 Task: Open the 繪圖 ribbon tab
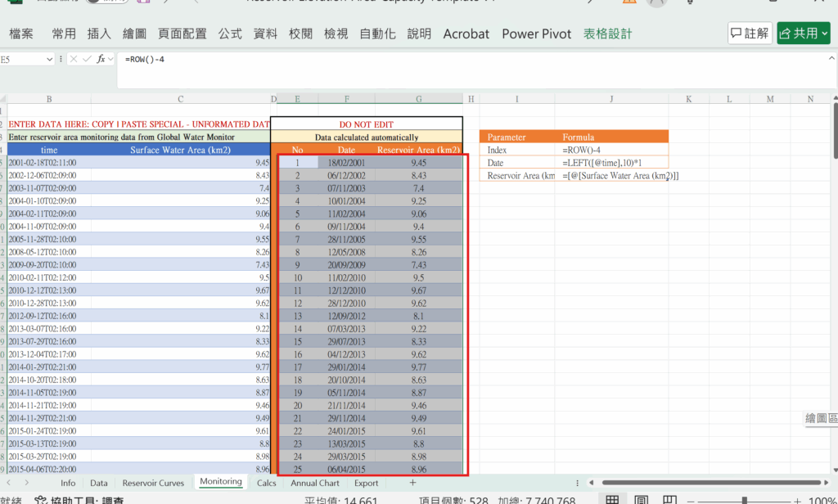134,34
